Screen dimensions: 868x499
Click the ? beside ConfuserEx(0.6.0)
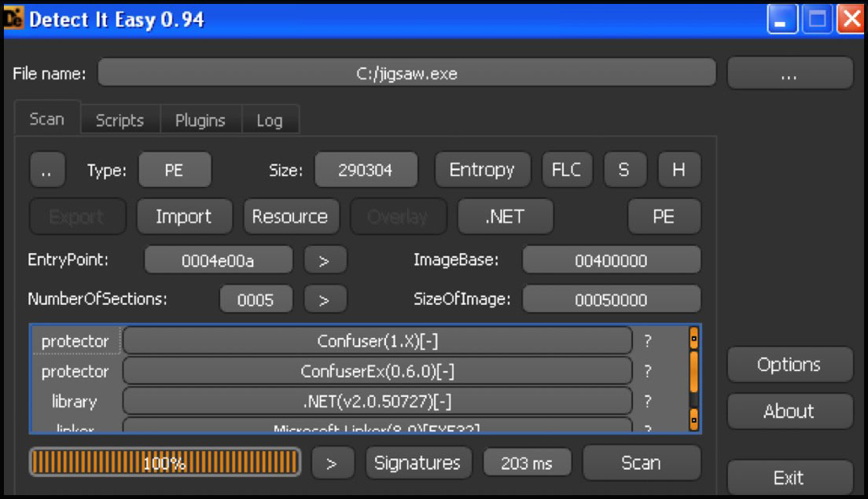click(x=648, y=371)
